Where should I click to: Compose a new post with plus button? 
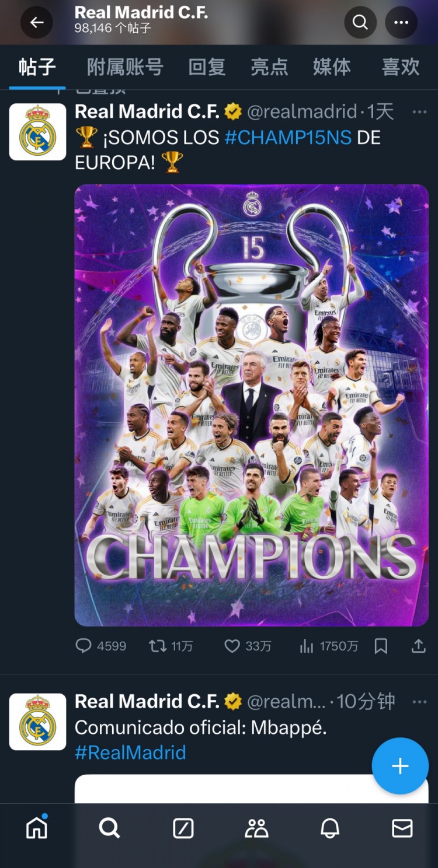point(400,766)
